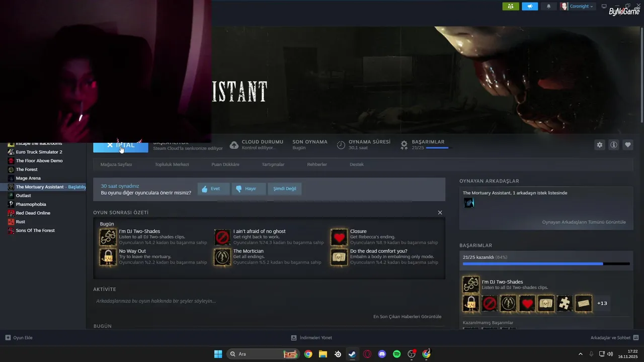Open En Son Çıkan Haberleri Görüntüle link
Screen dimensions: 644x362
(407, 317)
